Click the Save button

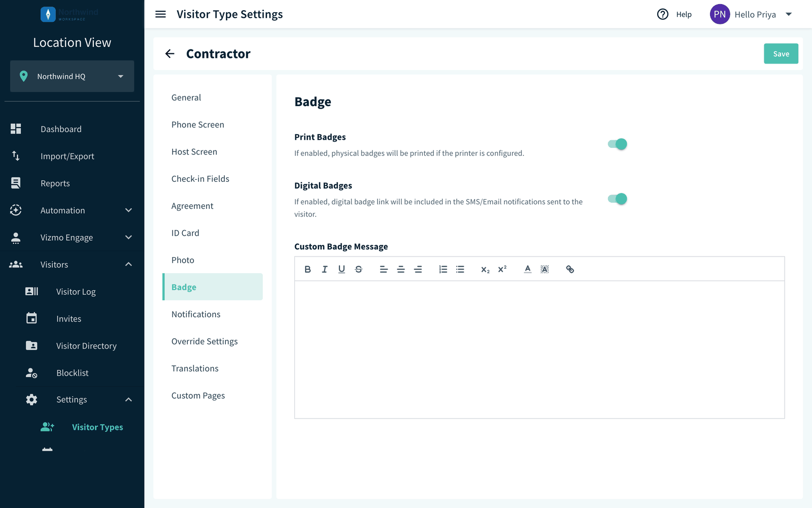pyautogui.click(x=781, y=54)
